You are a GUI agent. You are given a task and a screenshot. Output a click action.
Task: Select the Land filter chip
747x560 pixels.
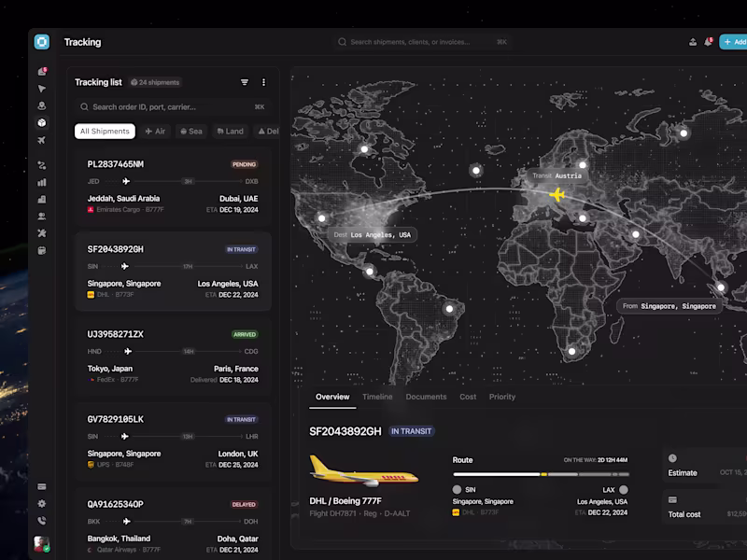click(230, 131)
